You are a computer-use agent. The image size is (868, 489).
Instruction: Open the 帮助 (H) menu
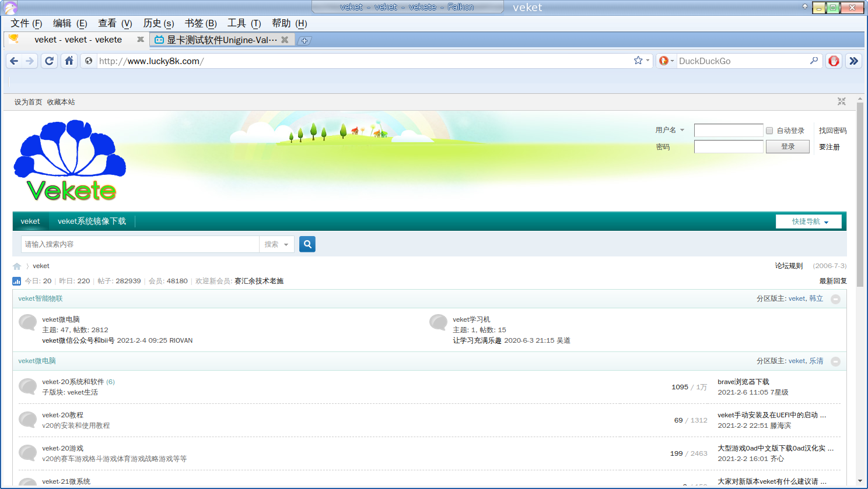[x=289, y=23]
